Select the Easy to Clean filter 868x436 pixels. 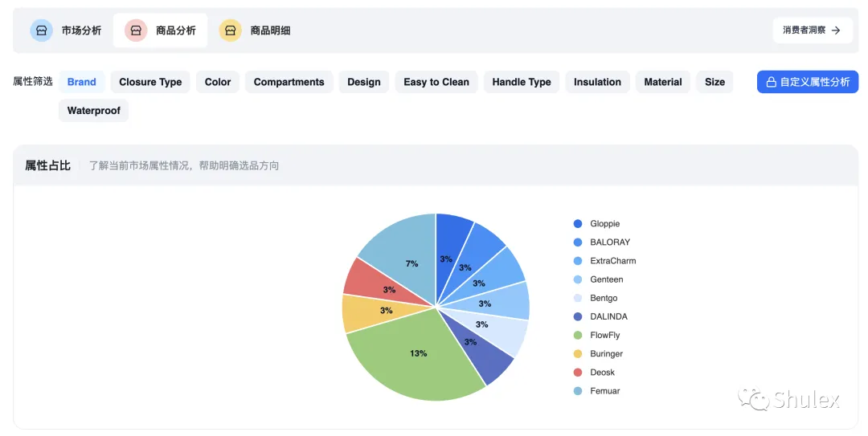click(x=436, y=82)
